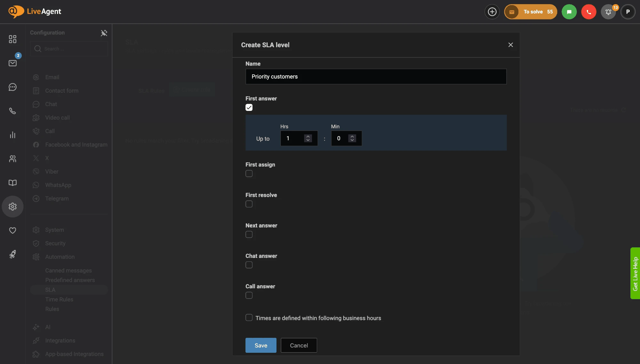This screenshot has width=640, height=364.
Task: Click the Hrs input showing 1
Action: tap(299, 138)
